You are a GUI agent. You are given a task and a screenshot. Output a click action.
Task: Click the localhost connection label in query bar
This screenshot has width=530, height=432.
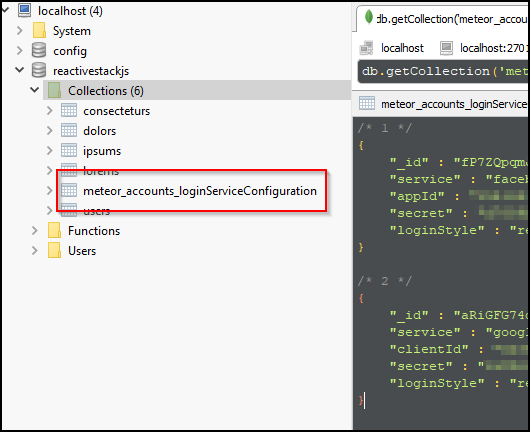(402, 48)
